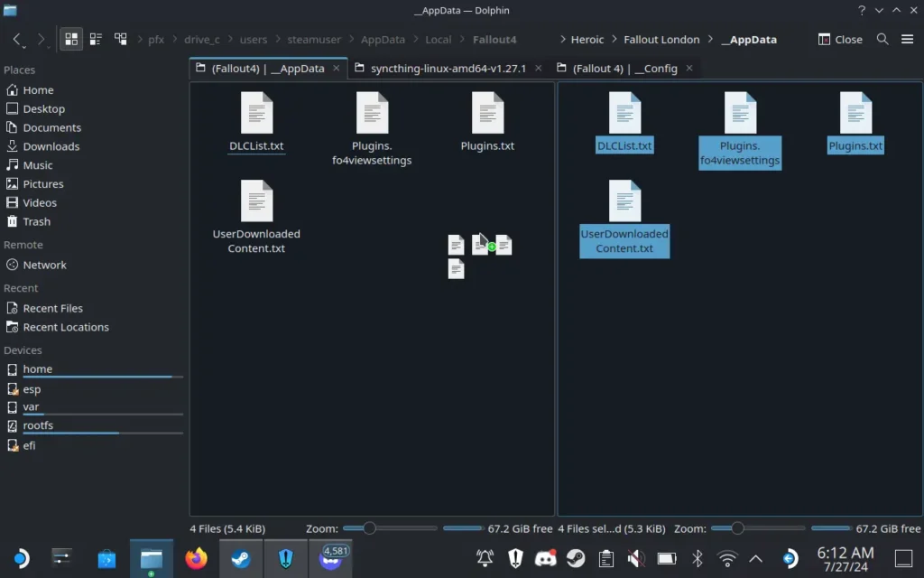Close the syncthing tab
The image size is (924, 578).
[x=538, y=69]
